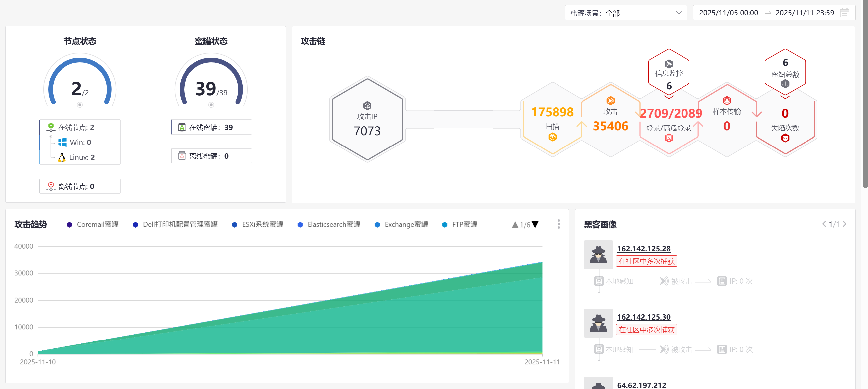
Task: Click the calendar icon in date range
Action: tap(844, 13)
